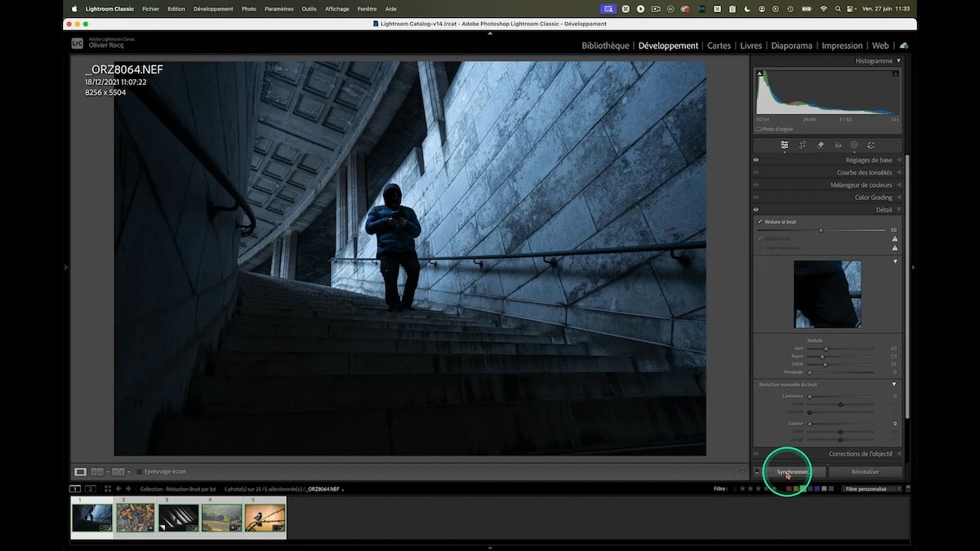
Task: Open the Développement menu
Action: pos(213,9)
